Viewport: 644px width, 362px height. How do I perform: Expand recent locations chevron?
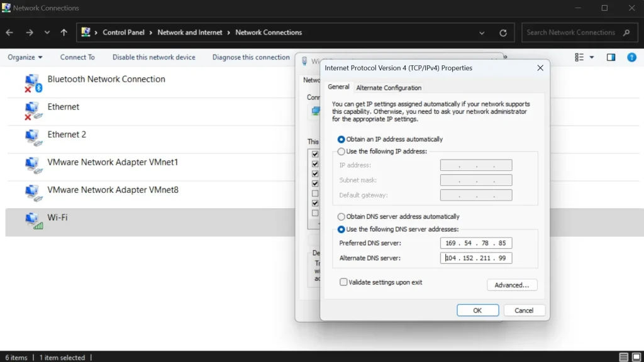point(47,33)
